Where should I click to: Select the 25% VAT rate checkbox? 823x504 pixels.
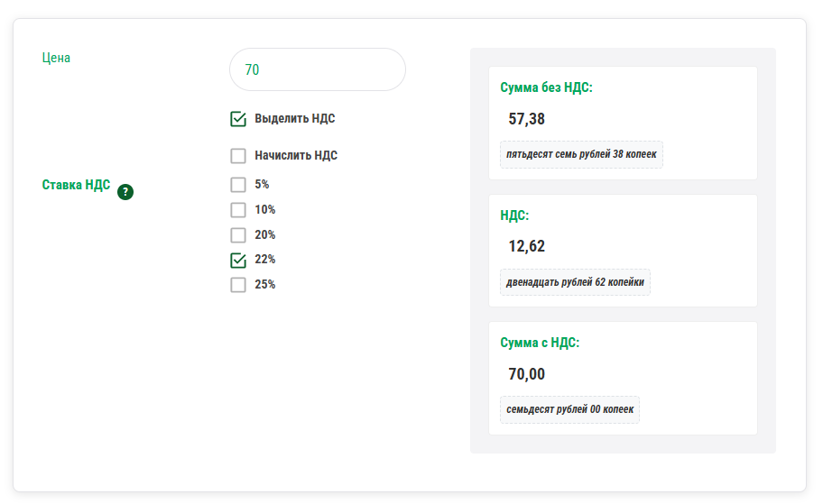[238, 285]
